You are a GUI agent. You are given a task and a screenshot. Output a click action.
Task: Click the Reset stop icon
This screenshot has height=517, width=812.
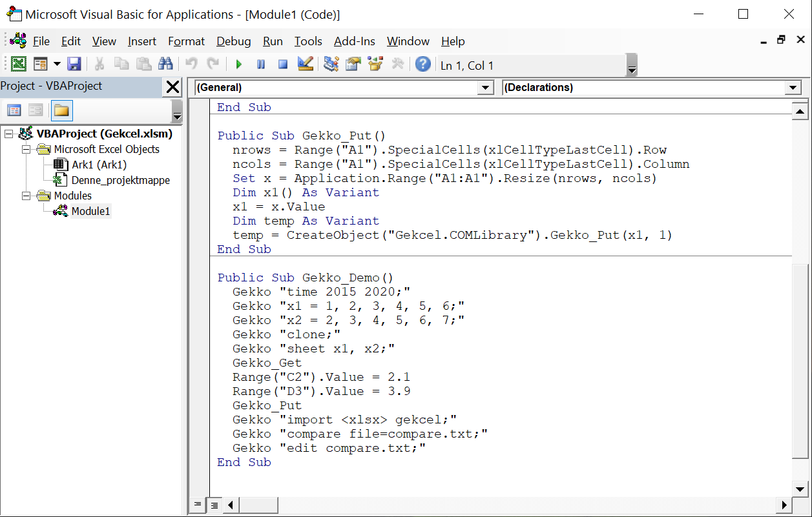[283, 64]
